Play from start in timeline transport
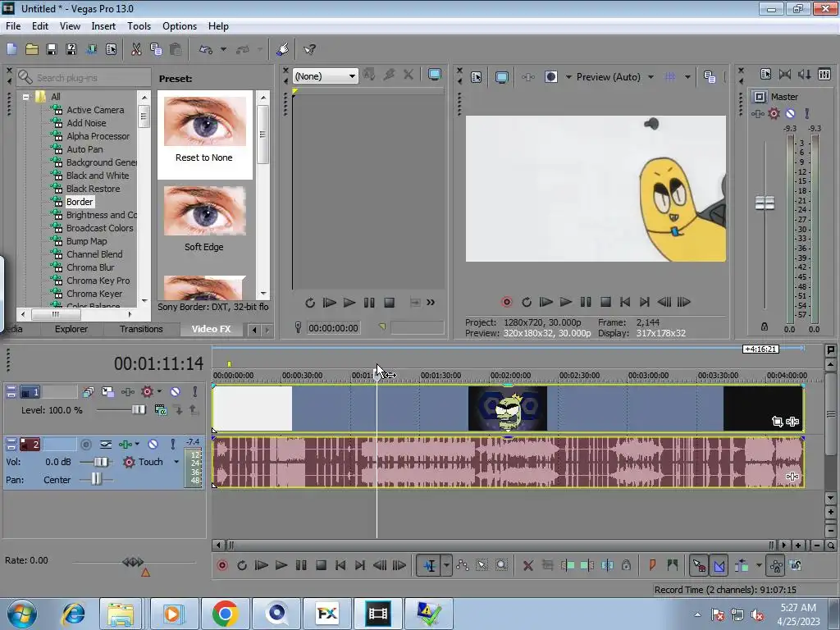The width and height of the screenshot is (840, 630). pos(262,565)
